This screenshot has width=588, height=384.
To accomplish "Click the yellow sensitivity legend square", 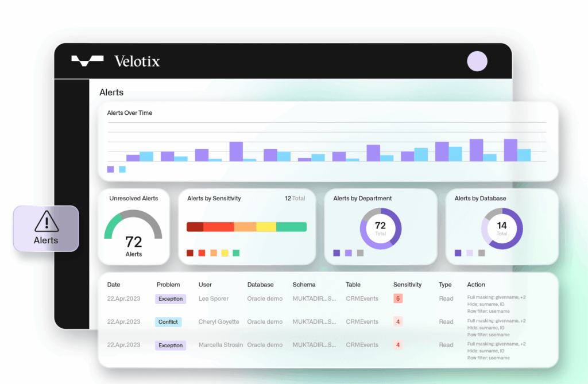I will (225, 253).
